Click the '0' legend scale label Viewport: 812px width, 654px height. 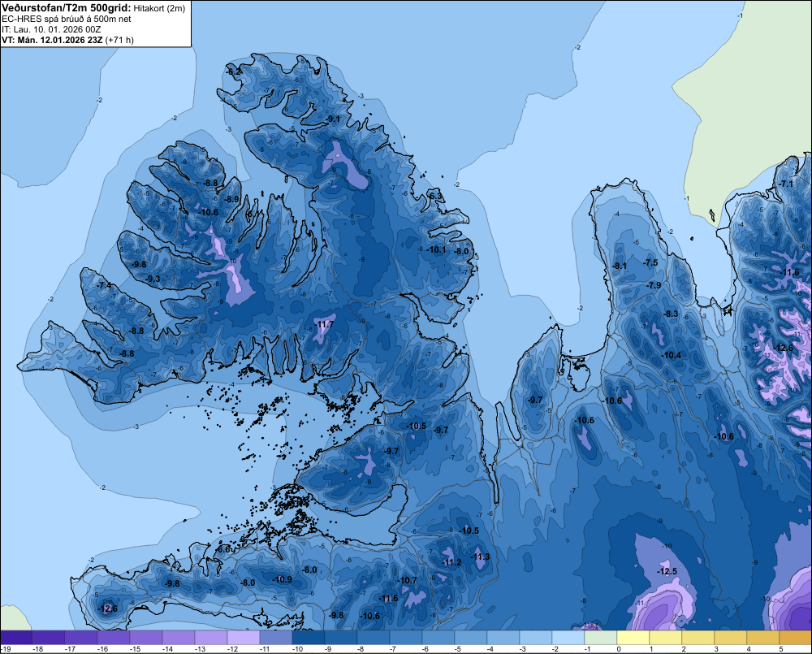pos(619,649)
